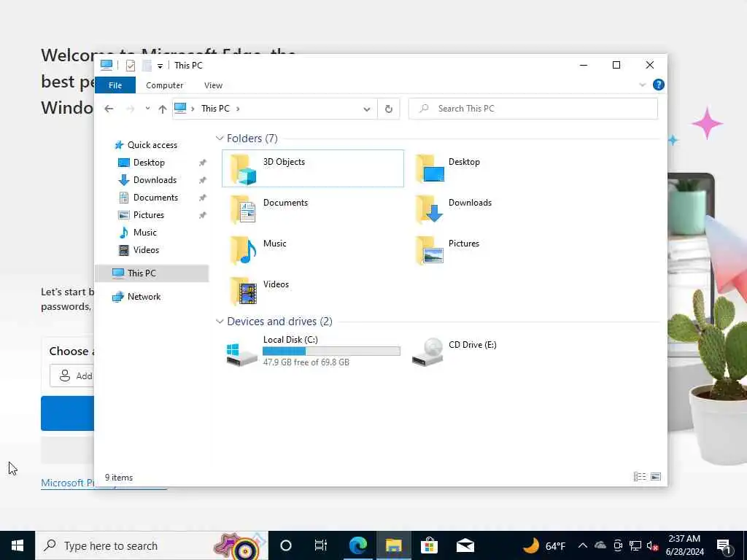
Task: Collapse the Devices and drives (2) group
Action: [x=220, y=322]
